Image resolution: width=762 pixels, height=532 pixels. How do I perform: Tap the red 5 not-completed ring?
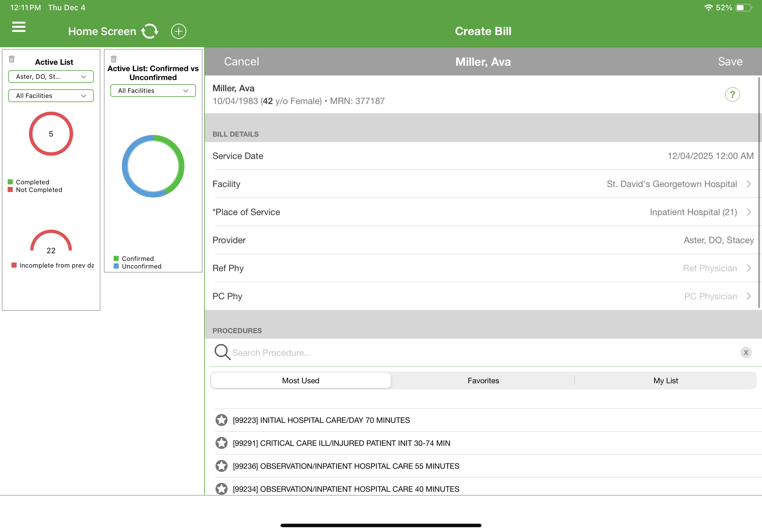(51, 134)
